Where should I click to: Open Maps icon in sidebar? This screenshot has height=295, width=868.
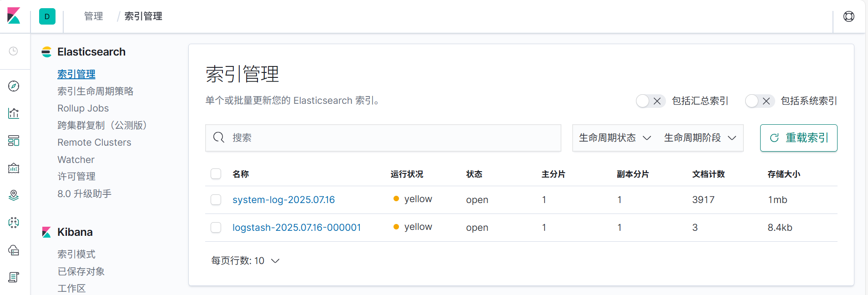[x=14, y=195]
